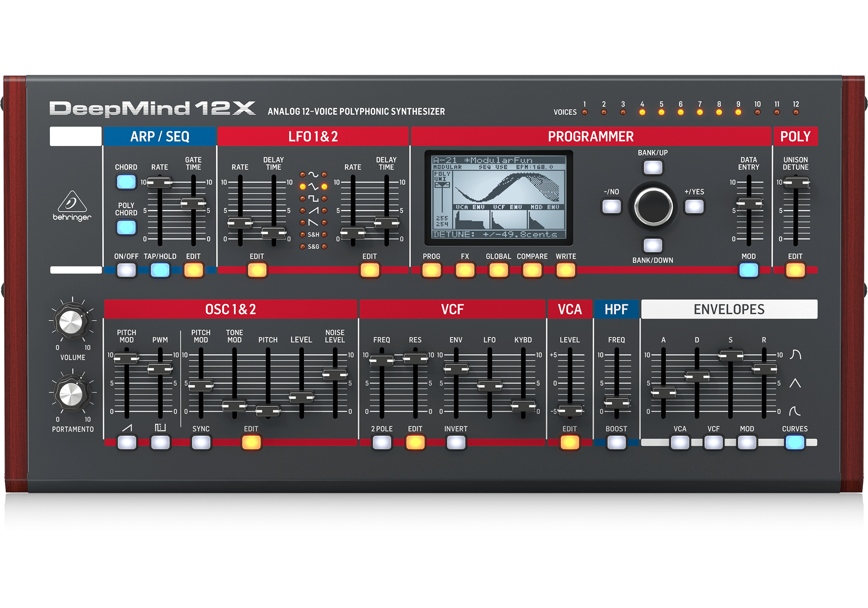Image resolution: width=868 pixels, height=608 pixels.
Task: Toggle the OSC SYNC button
Action: click(201, 443)
